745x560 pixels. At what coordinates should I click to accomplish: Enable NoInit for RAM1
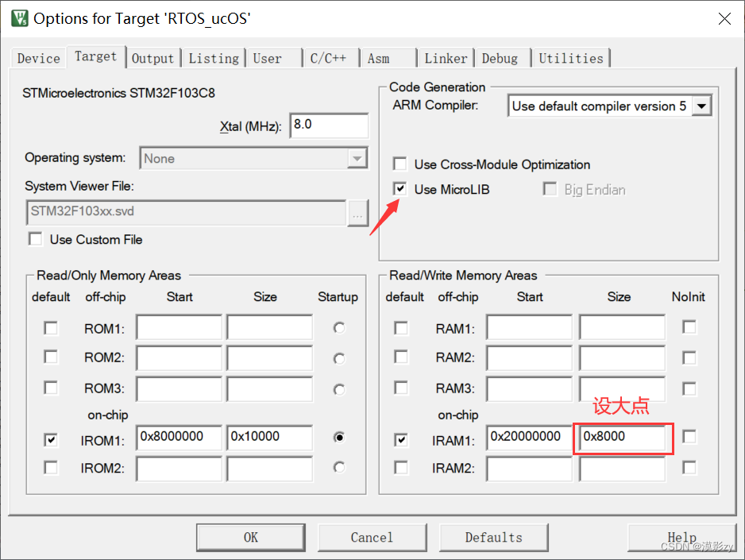(689, 326)
